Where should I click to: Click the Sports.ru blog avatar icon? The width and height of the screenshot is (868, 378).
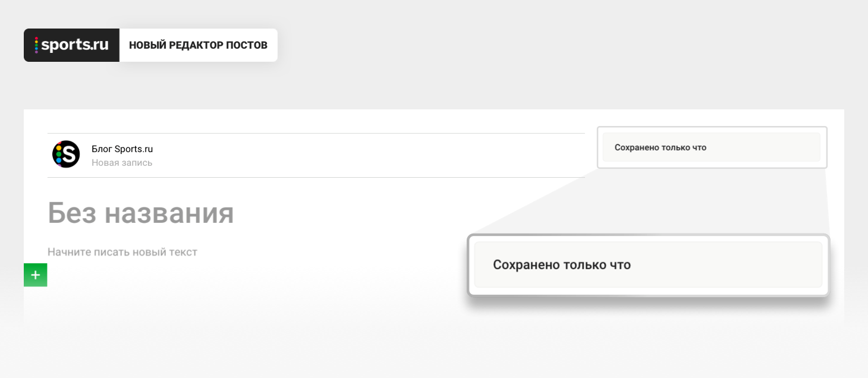coord(66,155)
